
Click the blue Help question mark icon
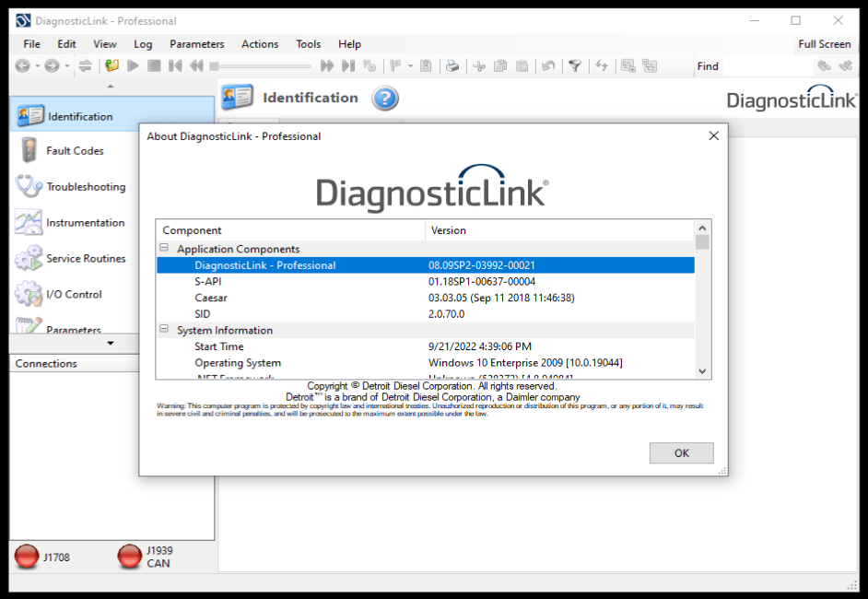[384, 99]
